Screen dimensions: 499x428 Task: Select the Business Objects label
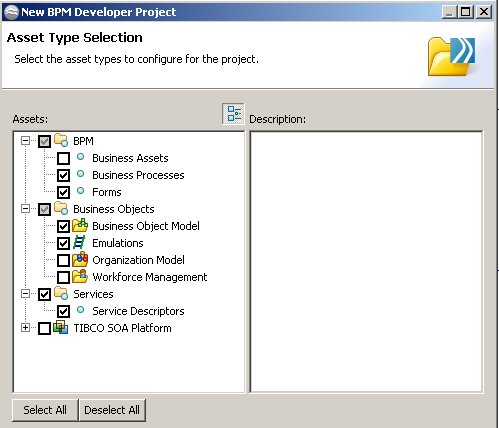[x=114, y=209]
